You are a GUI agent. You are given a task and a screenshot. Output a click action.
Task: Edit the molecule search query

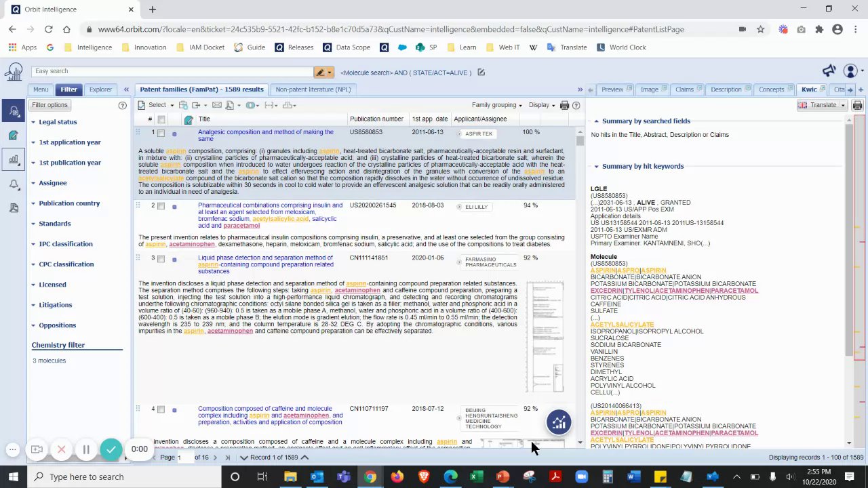(481, 73)
